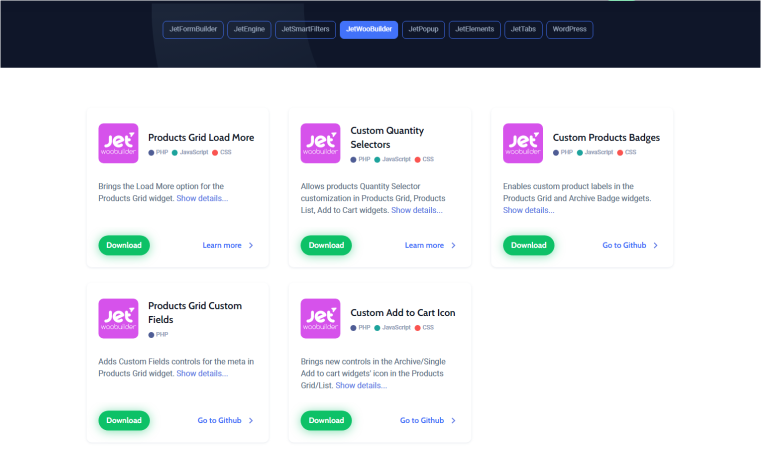Viewport: 761px width, 451px height.
Task: Click the Products Grid Load More title
Action: click(201, 137)
